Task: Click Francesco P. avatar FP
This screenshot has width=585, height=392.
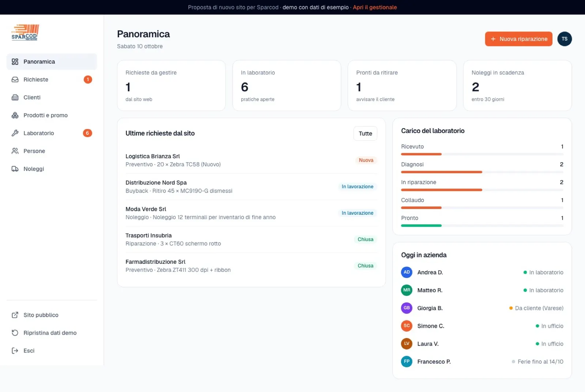Action: click(x=407, y=362)
